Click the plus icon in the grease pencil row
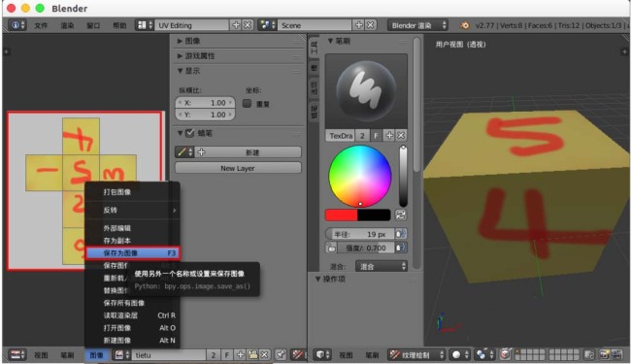Image resolution: width=631 pixels, height=364 pixels. 201,152
